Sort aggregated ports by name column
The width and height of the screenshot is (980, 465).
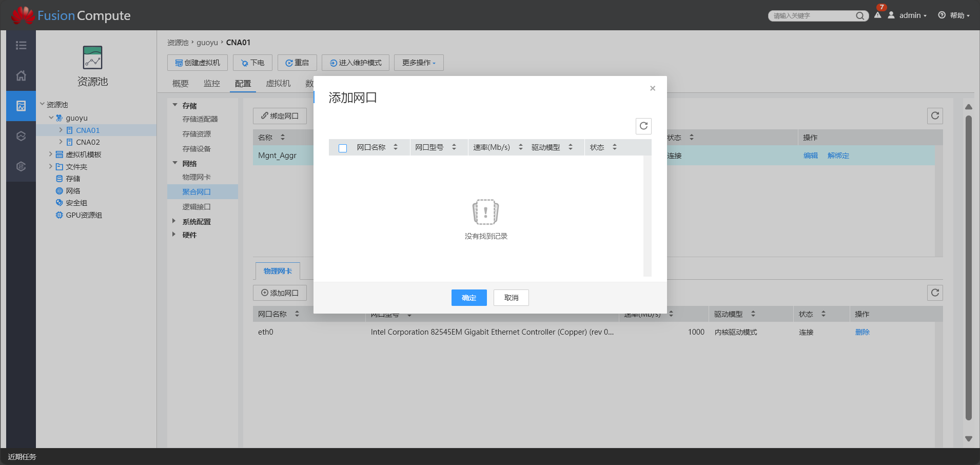tap(283, 138)
